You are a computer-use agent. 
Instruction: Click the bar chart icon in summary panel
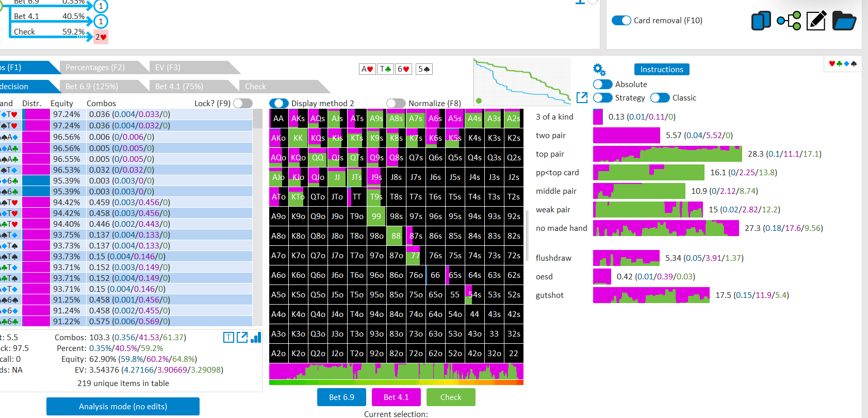[256, 337]
